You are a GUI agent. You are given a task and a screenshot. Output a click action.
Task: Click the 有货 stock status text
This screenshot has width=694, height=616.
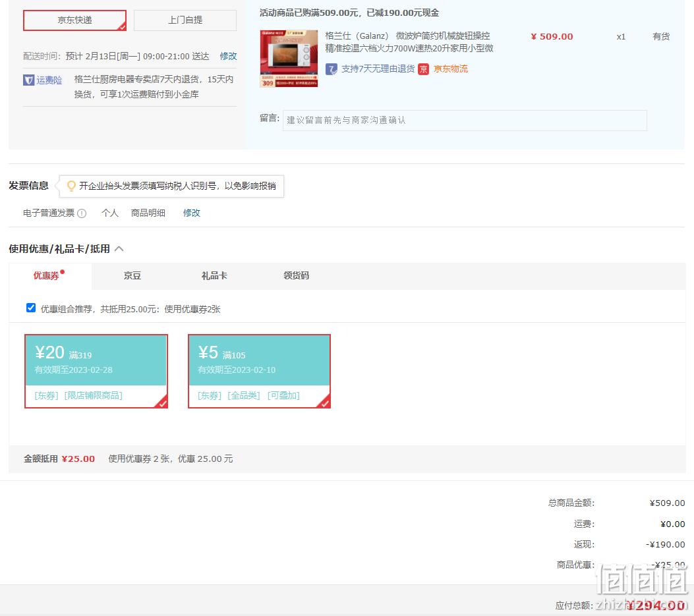click(x=661, y=37)
